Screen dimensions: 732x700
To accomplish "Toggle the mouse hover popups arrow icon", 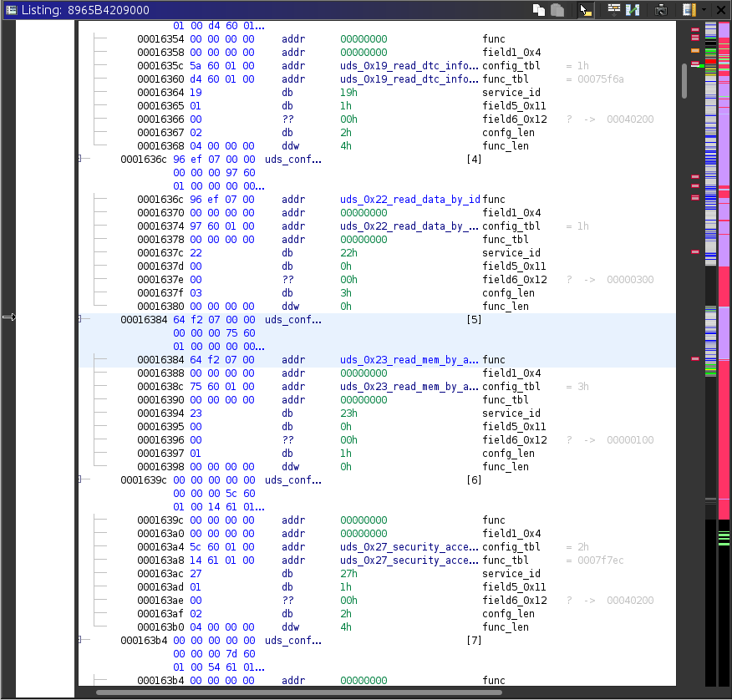I will pyautogui.click(x=584, y=9).
